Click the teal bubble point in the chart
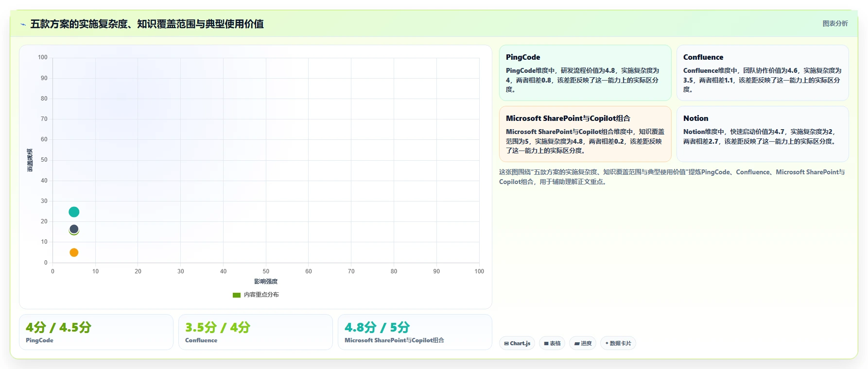868x369 pixels. click(x=74, y=212)
